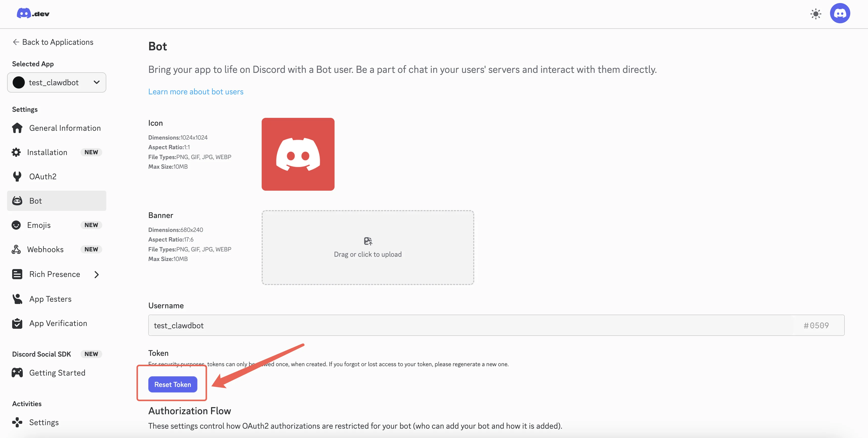Viewport: 868px width, 438px height.
Task: Click the Dimensions:1024x1024 icon spec text
Action: pyautogui.click(x=178, y=137)
